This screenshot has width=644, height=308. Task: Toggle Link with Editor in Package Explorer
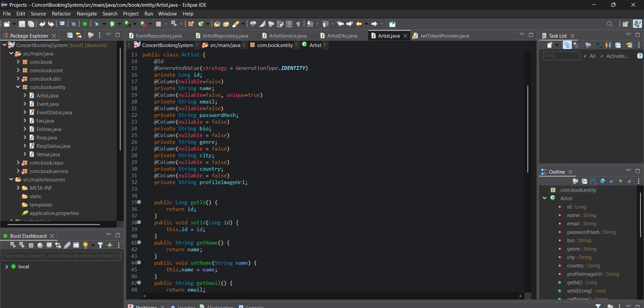pyautogui.click(x=79, y=35)
